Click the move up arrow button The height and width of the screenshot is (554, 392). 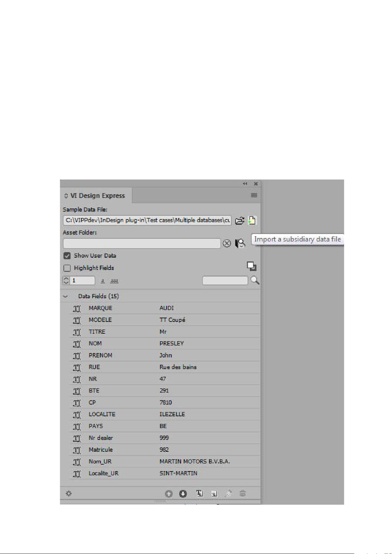tap(169, 494)
